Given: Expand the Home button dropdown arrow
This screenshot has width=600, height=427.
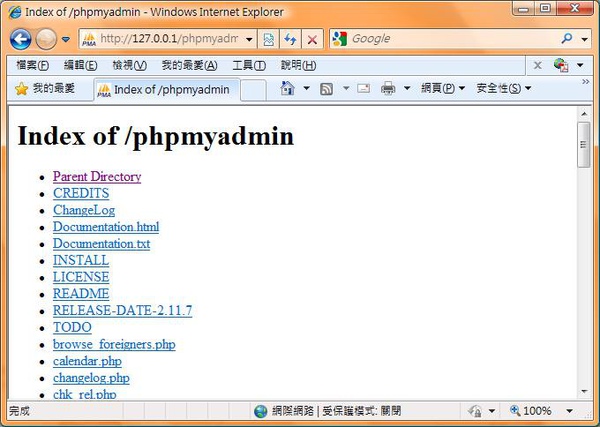Looking at the screenshot, I should (x=307, y=88).
